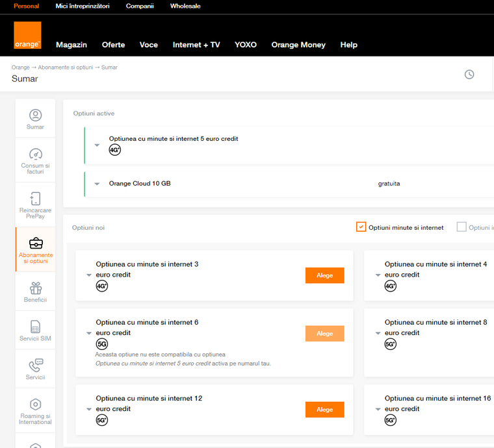Open Beneficii gift icon
This screenshot has height=448, width=494.
tap(35, 288)
